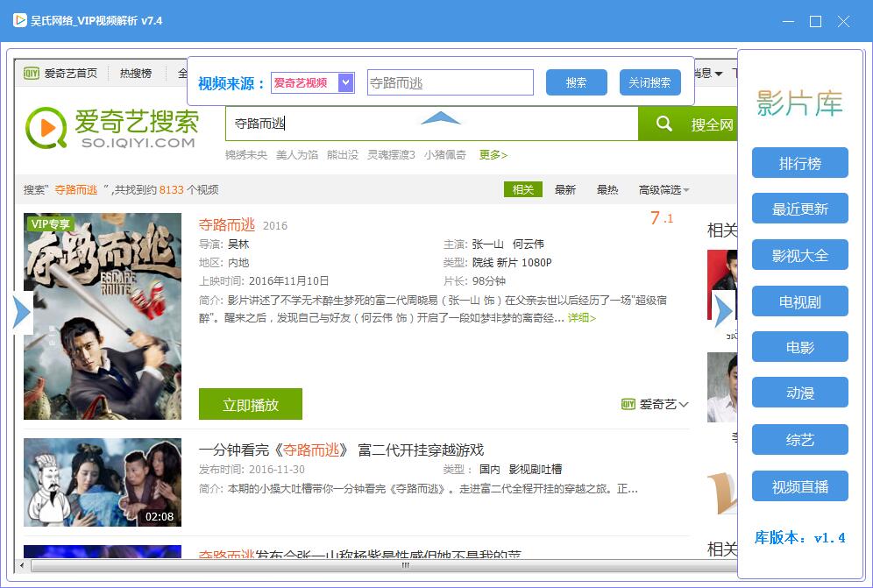This screenshot has height=588, width=873.
Task: Click the small iQIYI source icon
Action: (x=628, y=404)
